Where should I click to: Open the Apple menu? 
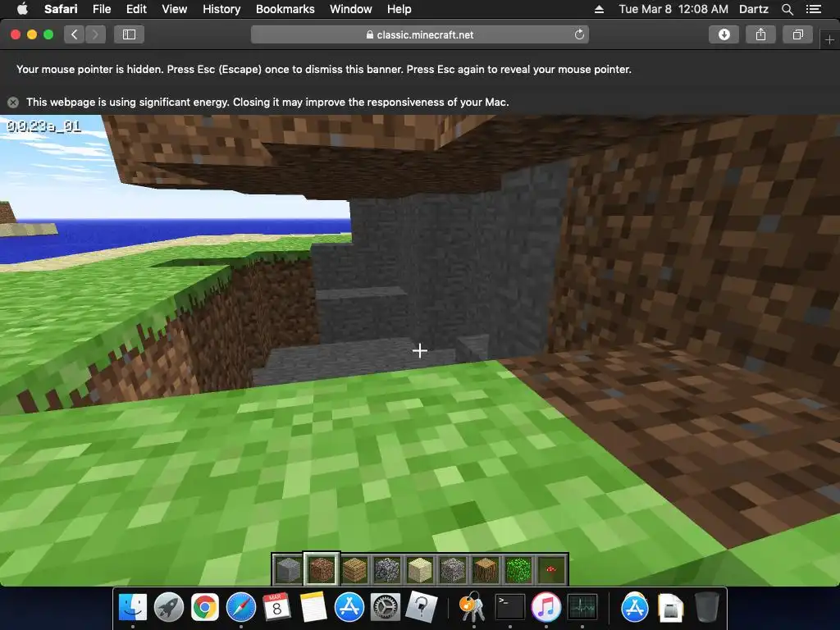tap(22, 9)
